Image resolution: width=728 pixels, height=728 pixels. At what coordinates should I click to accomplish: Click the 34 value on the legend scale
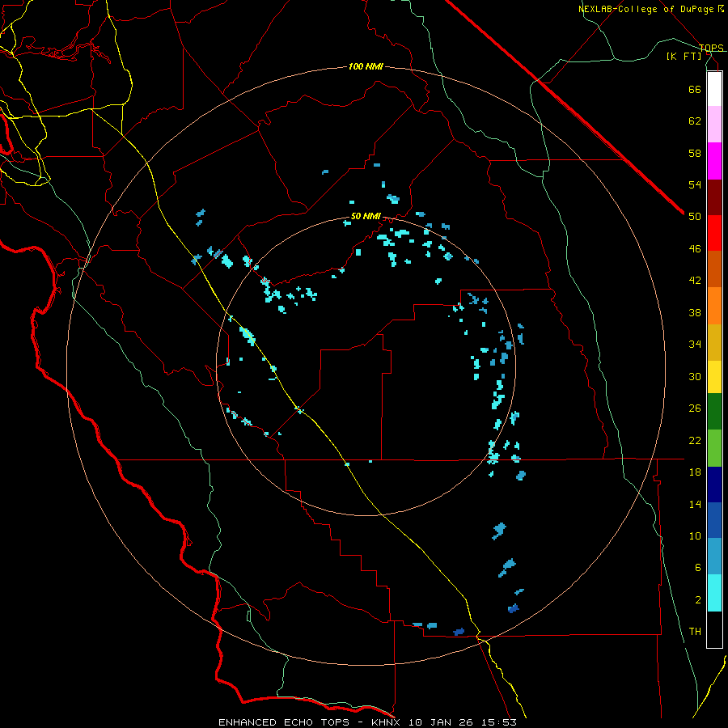[695, 345]
